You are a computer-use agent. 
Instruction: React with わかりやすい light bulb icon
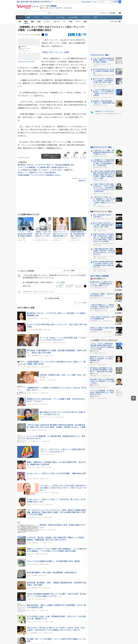click(74, 155)
